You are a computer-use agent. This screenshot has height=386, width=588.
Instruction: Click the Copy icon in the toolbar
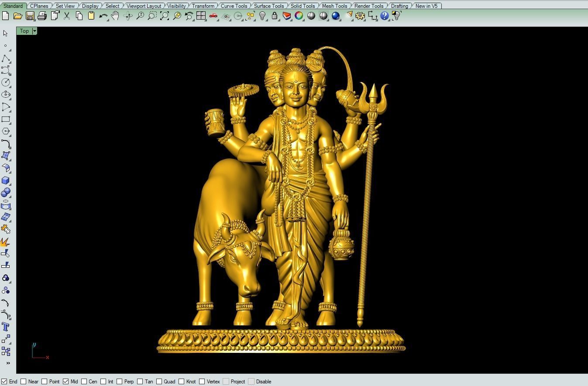79,16
